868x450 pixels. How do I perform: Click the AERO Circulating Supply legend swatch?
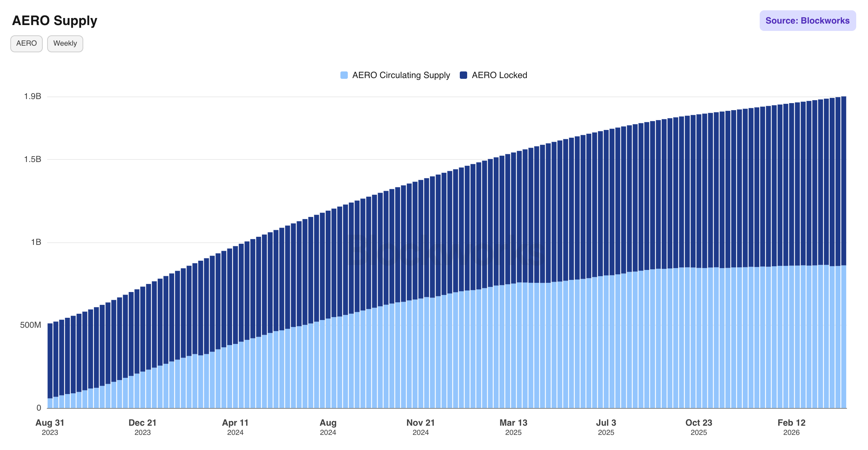[344, 75]
